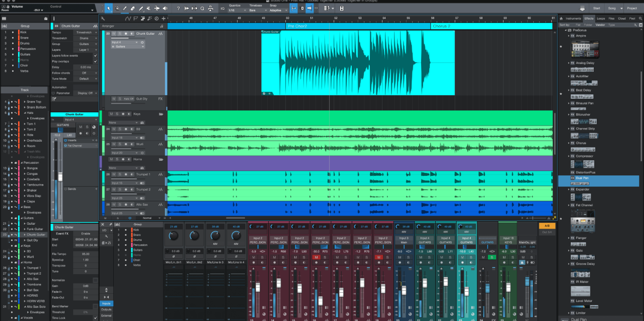This screenshot has width=644, height=321.
Task: Toggle Layers follow events checkbox
Action: pyautogui.click(x=95, y=56)
